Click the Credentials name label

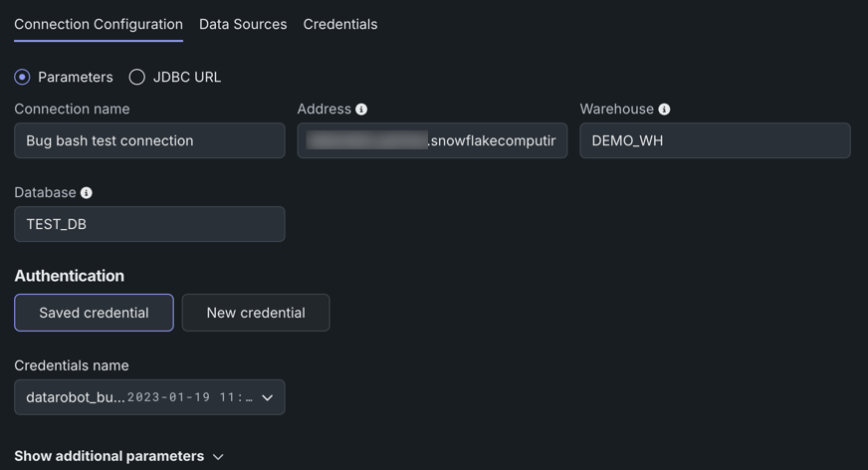72,365
